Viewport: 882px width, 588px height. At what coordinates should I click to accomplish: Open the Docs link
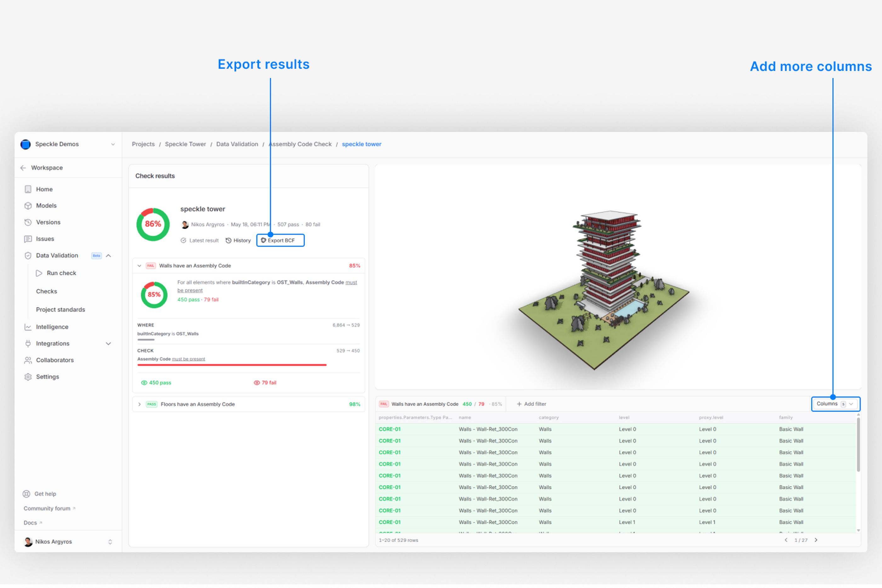[33, 523]
